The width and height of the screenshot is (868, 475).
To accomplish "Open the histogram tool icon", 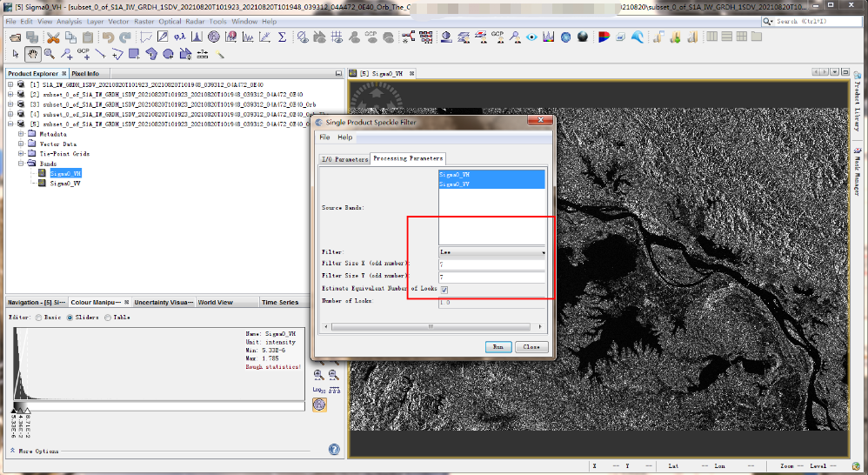I will [197, 37].
